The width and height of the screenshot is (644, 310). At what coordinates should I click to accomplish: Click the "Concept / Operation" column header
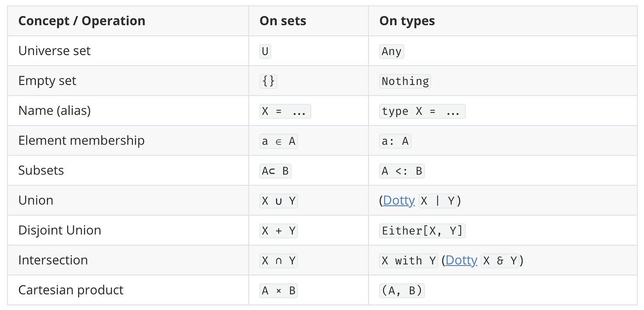[x=82, y=21]
